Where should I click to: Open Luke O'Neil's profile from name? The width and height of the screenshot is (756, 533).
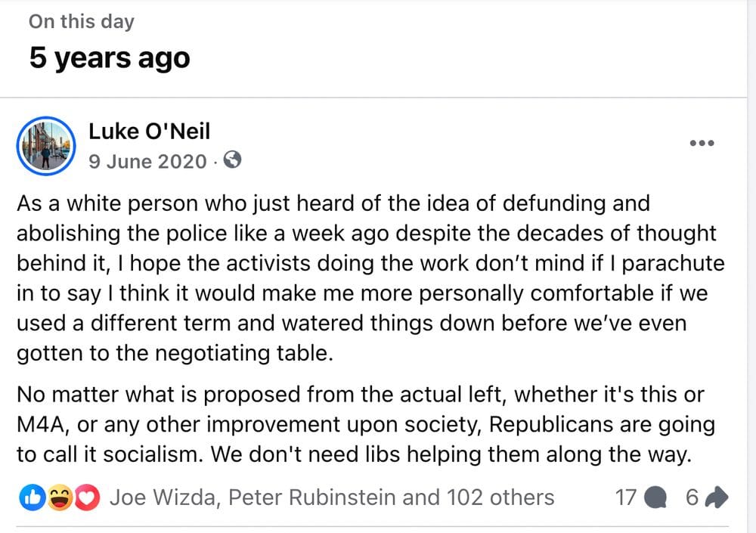click(150, 132)
